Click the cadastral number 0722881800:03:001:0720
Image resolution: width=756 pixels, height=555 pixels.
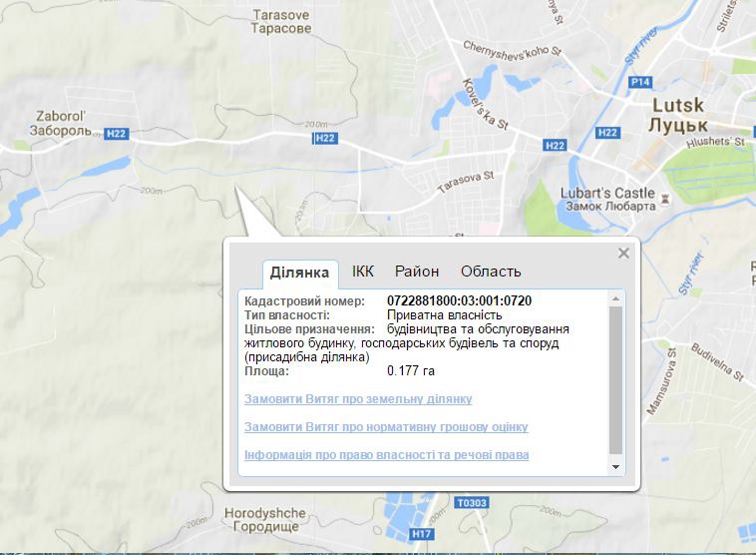click(459, 301)
